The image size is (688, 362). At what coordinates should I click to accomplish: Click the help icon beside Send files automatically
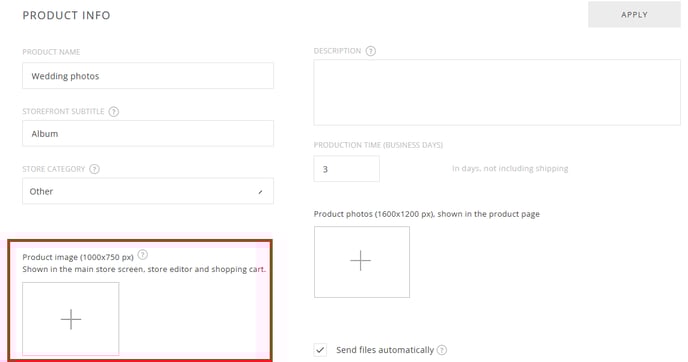click(x=442, y=350)
